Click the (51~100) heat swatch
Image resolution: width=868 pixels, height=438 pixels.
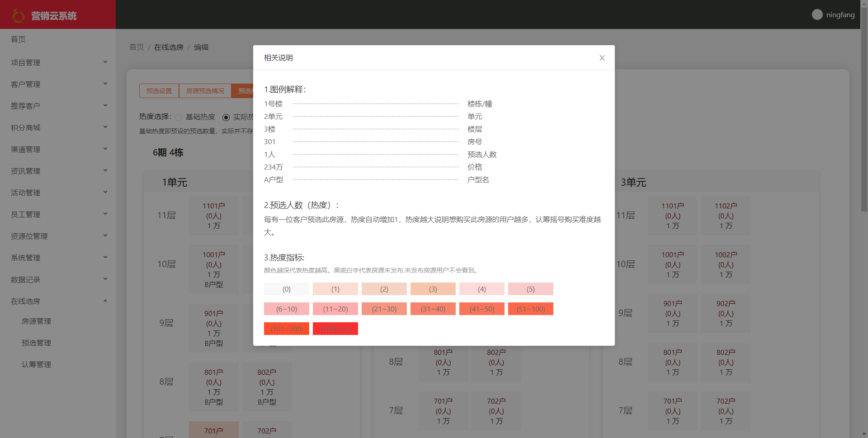[531, 309]
